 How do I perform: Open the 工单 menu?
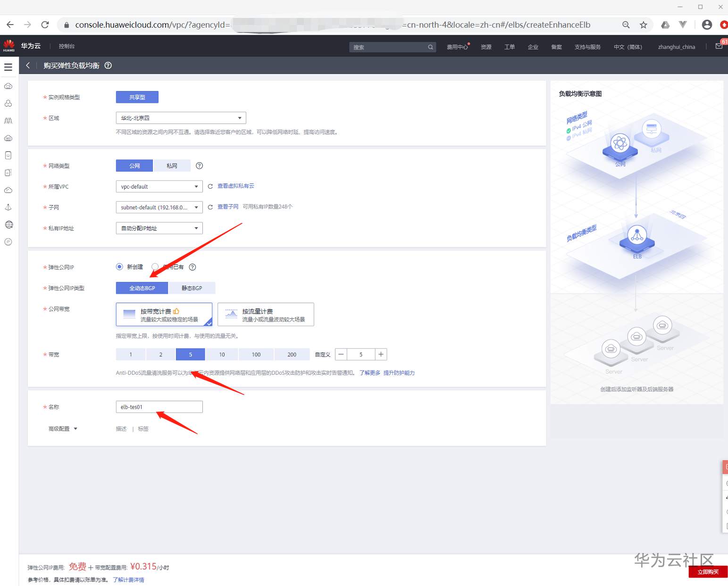coord(510,47)
